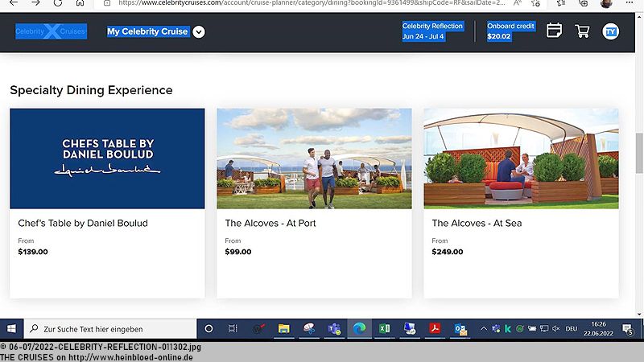The width and height of the screenshot is (644, 362).
Task: Open Excel from the taskbar
Action: 385,329
